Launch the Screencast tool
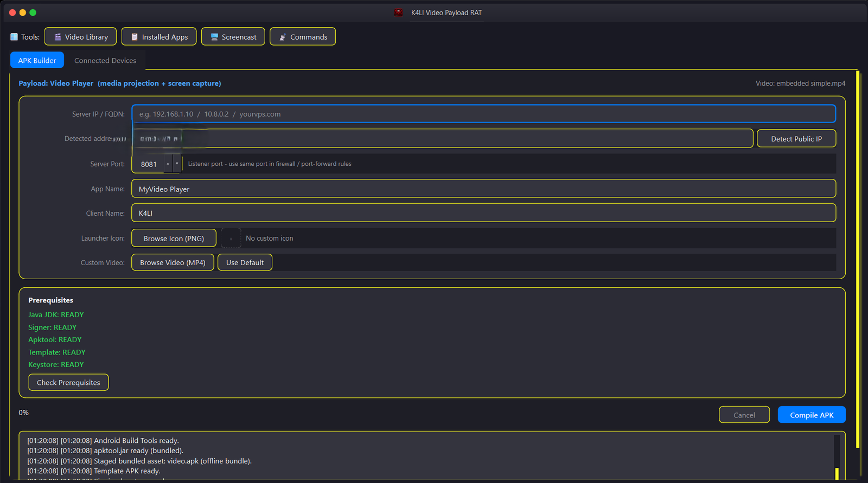Image resolution: width=868 pixels, height=483 pixels. (x=233, y=37)
